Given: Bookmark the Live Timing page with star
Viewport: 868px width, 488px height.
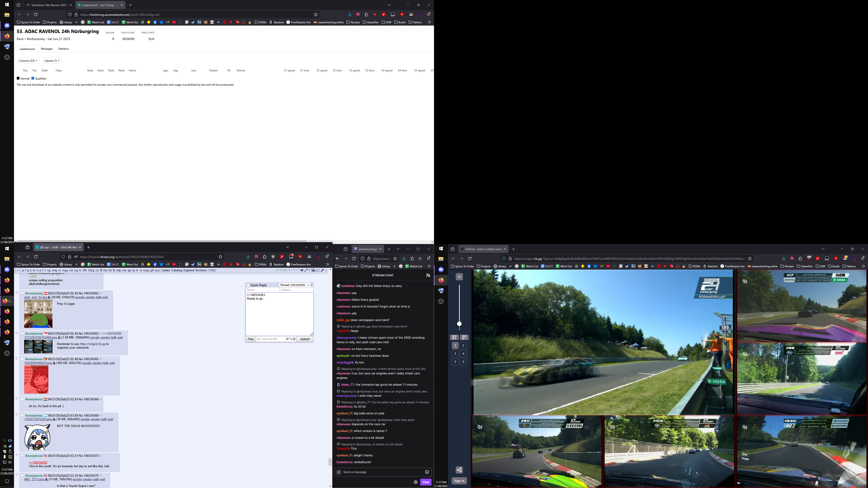Looking at the screenshot, I should pos(316,14).
